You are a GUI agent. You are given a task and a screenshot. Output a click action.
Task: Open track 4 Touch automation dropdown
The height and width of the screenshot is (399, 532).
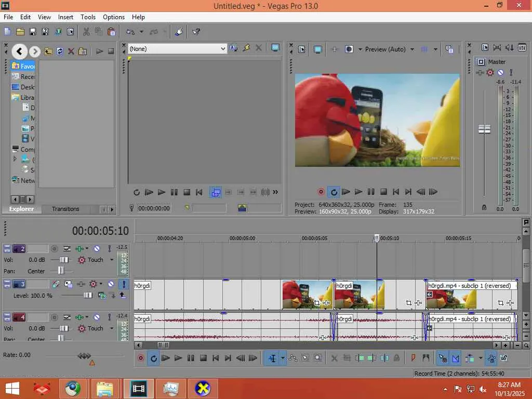112,328
